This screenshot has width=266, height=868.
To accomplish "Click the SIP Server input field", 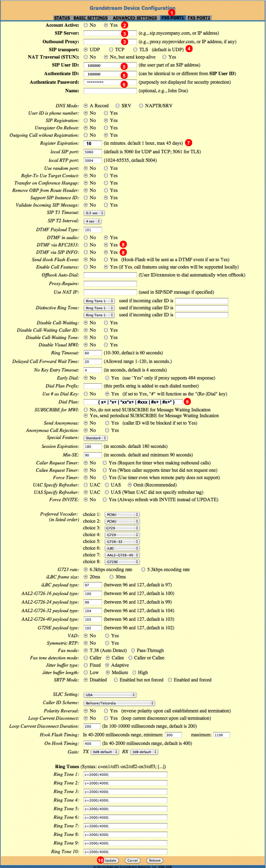I will 110,33.
